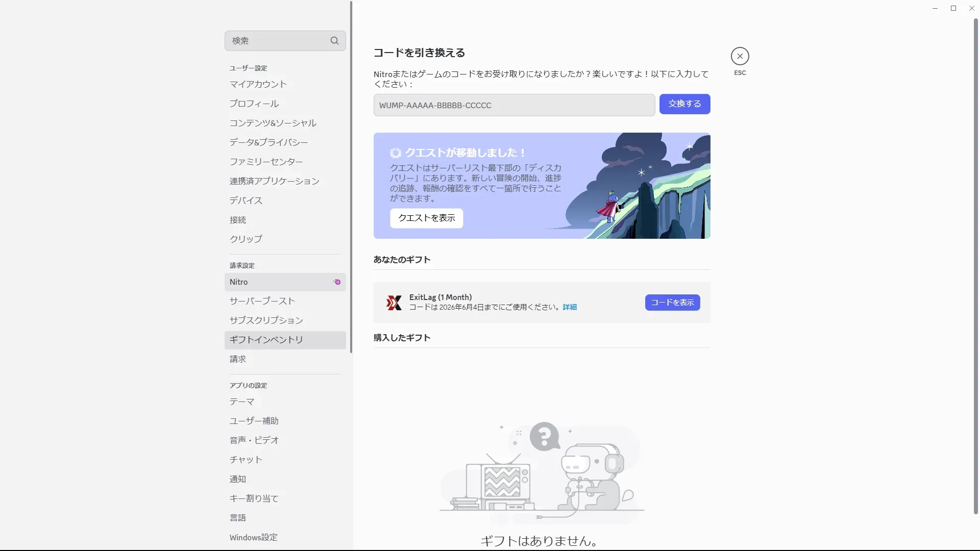Screen dimensions: 980x551
Task: Open マイアカウント settings
Action: [x=258, y=84]
